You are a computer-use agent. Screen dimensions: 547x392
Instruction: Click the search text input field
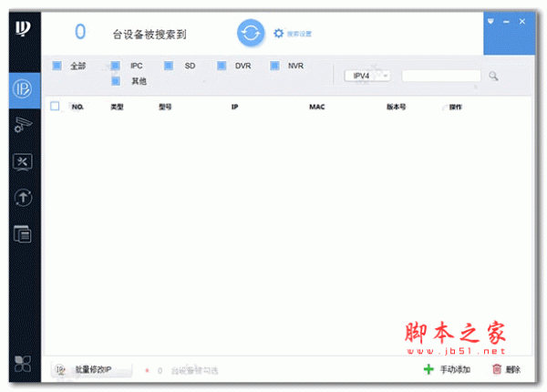(x=441, y=76)
